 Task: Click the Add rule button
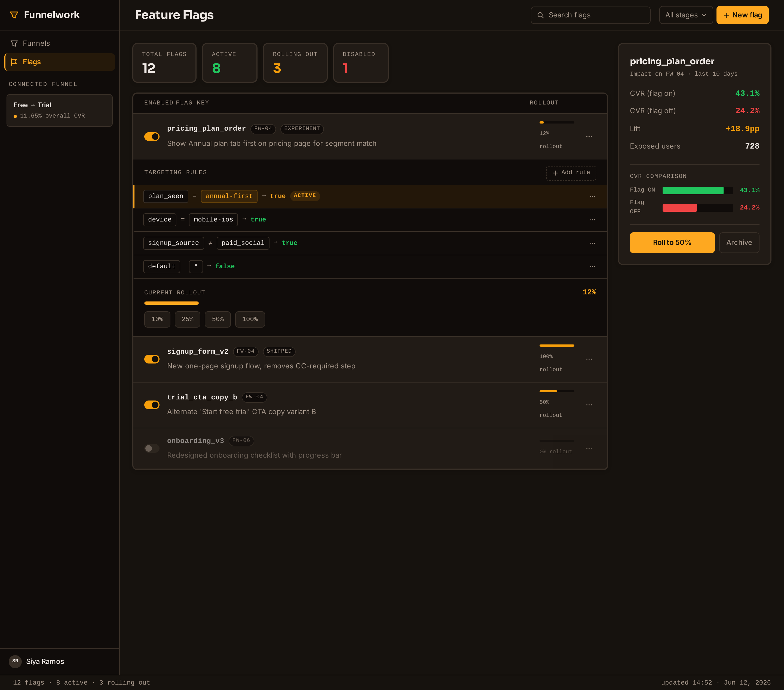coord(571,173)
